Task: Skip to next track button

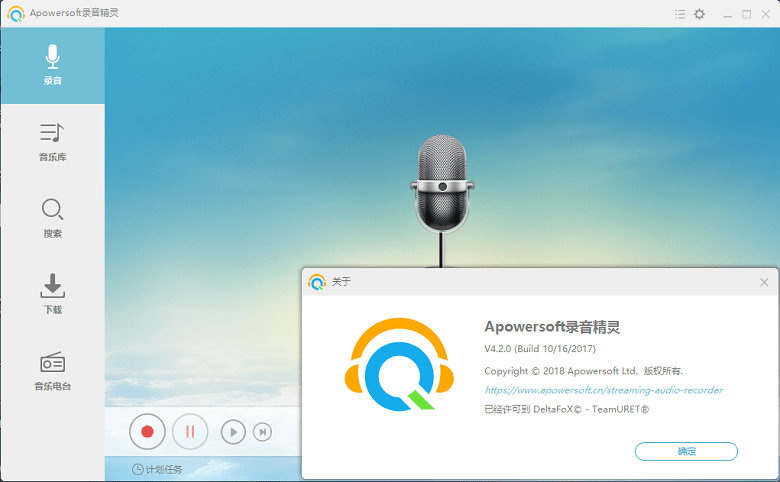Action: [263, 432]
